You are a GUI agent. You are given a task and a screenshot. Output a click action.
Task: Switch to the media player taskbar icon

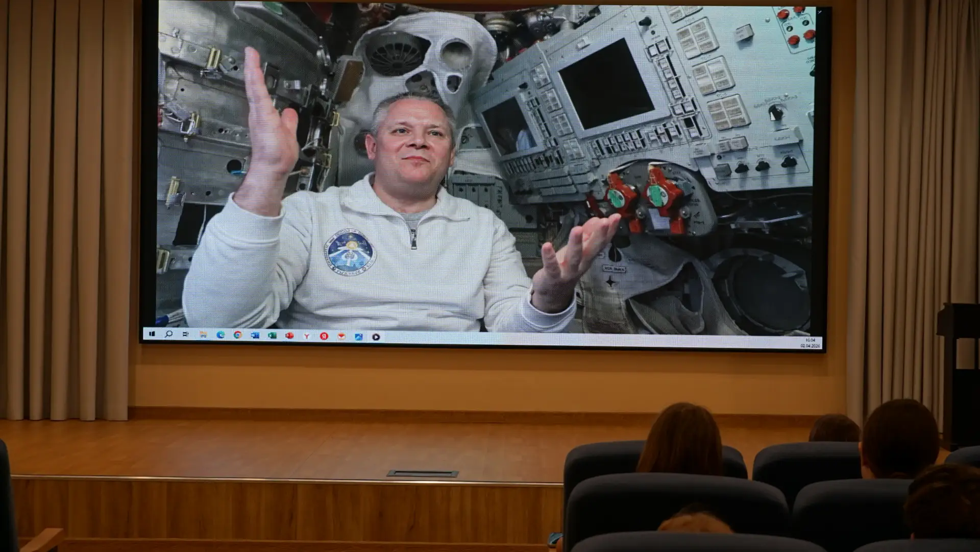tap(376, 337)
